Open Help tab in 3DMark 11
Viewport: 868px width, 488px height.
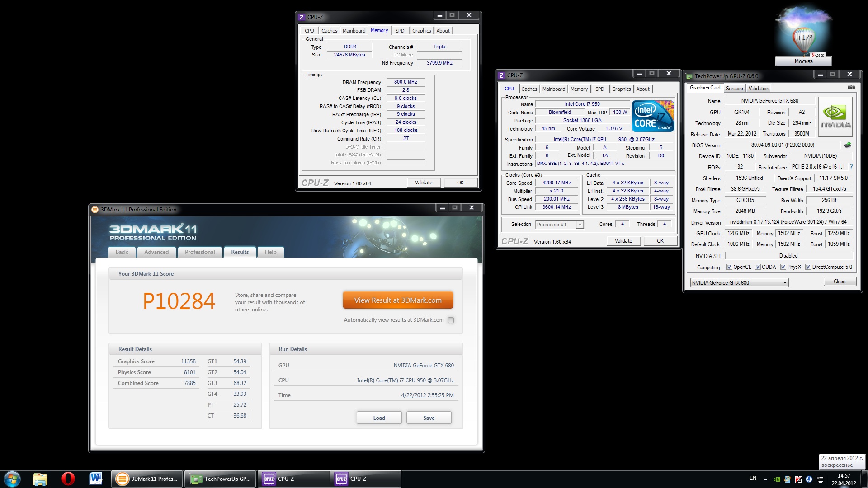point(270,252)
